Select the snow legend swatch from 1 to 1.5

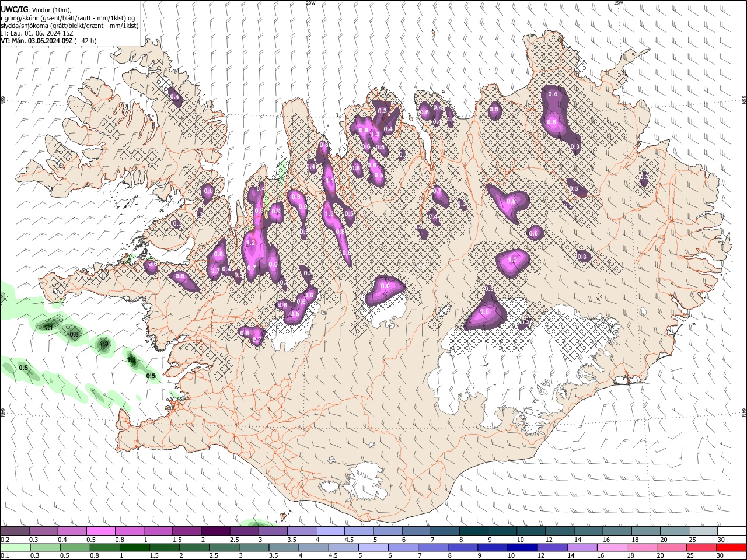tap(158, 531)
